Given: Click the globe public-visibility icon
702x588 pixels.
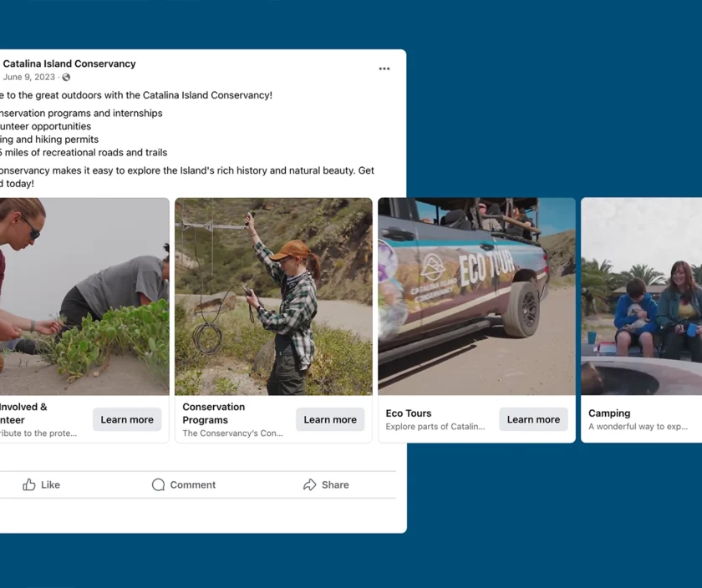Looking at the screenshot, I should click(66, 78).
